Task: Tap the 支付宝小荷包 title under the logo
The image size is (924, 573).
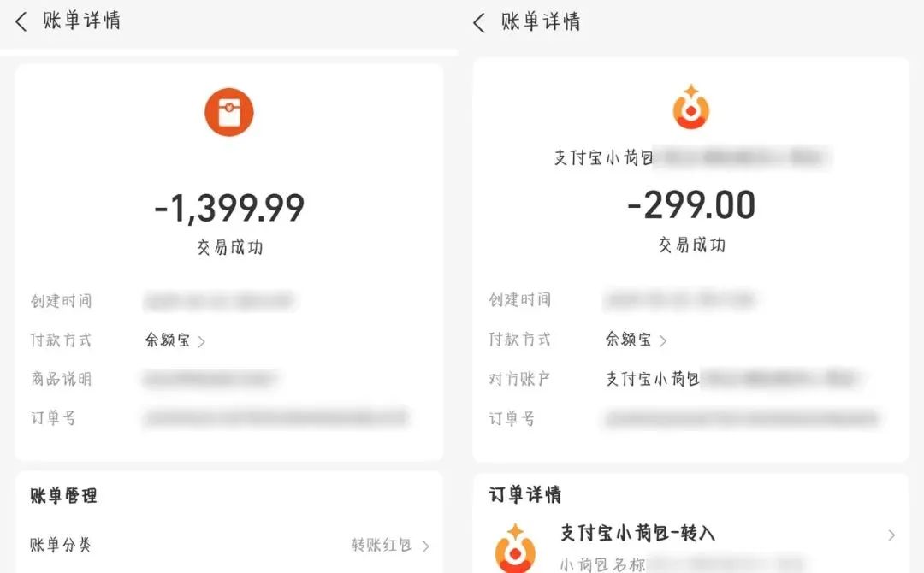Action: click(603, 157)
